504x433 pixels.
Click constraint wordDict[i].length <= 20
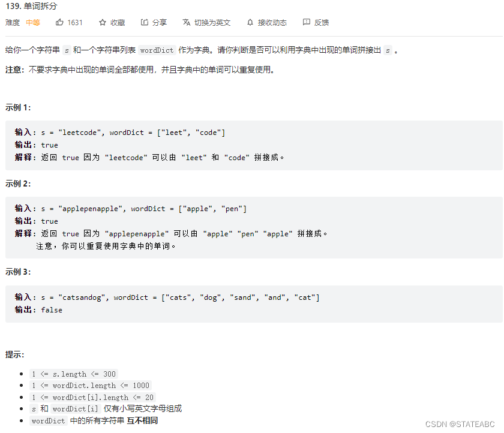(x=92, y=398)
